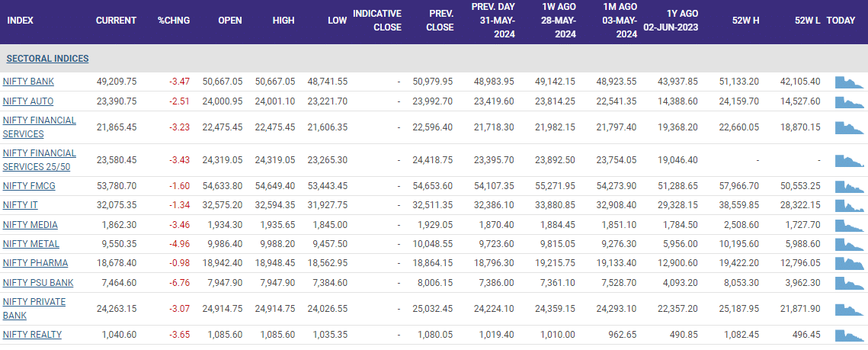View NIFTY REALTY today mini chart
This screenshot has height=350, width=868.
point(850,335)
